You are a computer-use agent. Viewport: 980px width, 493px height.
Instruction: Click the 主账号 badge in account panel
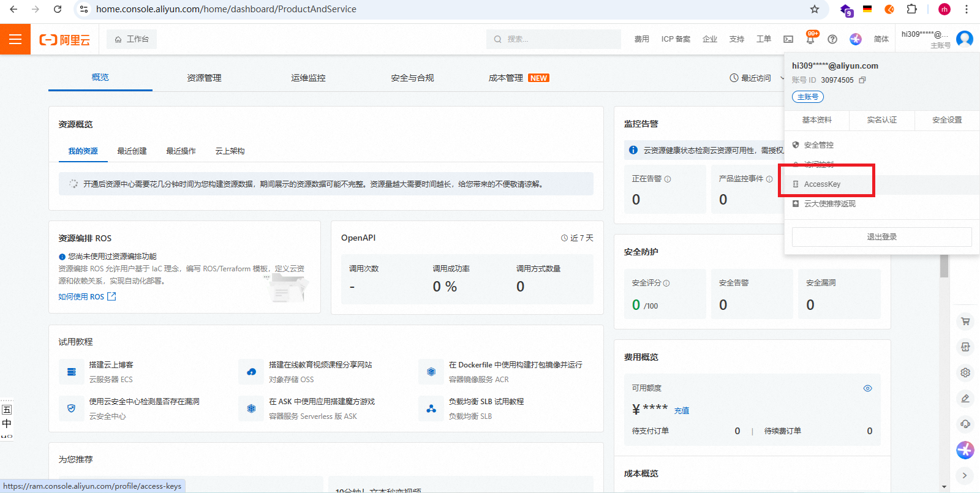pos(808,97)
